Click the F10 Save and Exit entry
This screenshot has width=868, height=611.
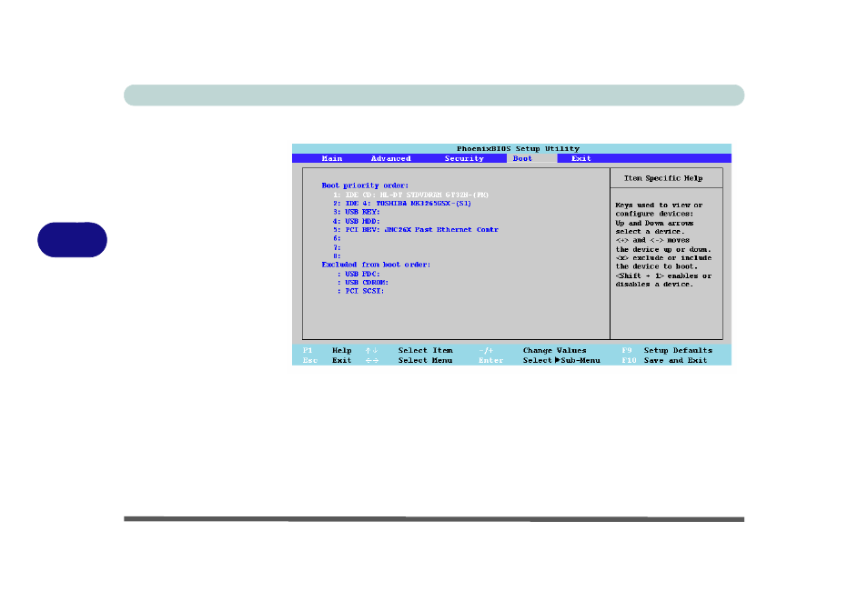[664, 361]
